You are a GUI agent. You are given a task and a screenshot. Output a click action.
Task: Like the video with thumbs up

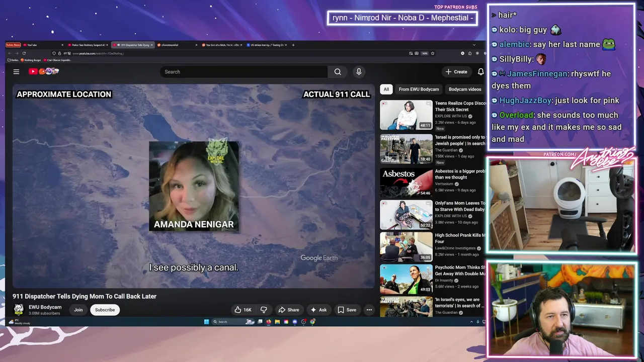tap(243, 310)
